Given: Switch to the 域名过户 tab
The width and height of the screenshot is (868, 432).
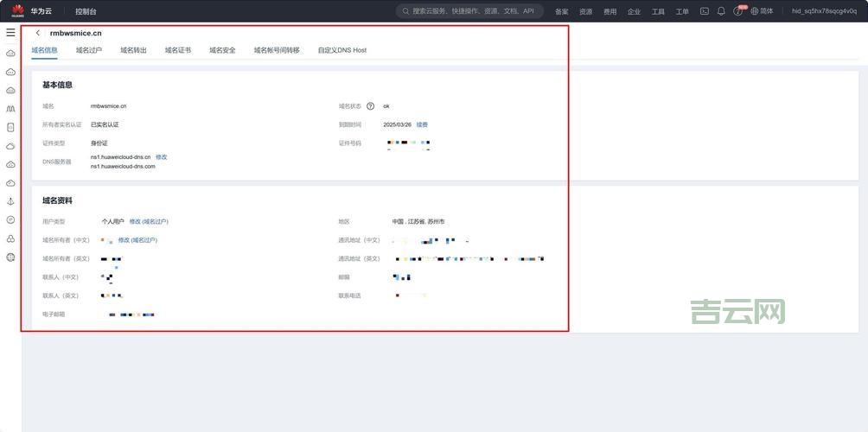Looking at the screenshot, I should pos(89,50).
